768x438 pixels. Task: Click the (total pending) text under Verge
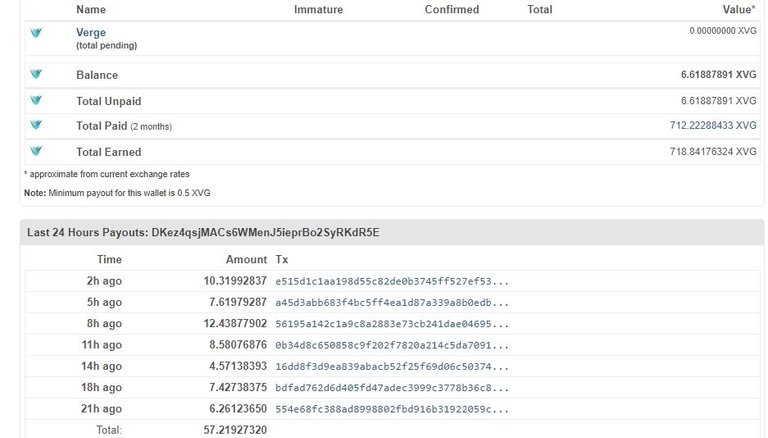(106, 45)
